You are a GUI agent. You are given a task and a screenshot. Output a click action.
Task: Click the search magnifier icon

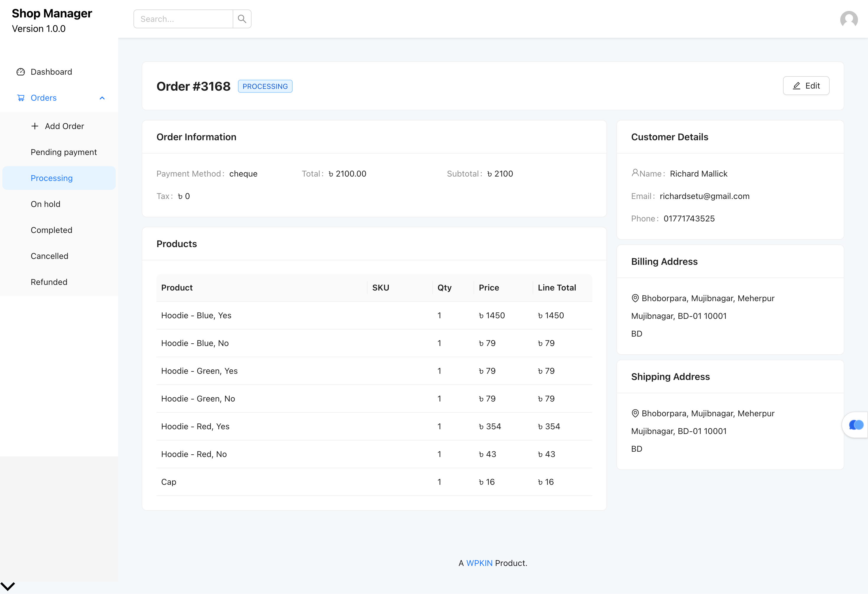coord(242,19)
